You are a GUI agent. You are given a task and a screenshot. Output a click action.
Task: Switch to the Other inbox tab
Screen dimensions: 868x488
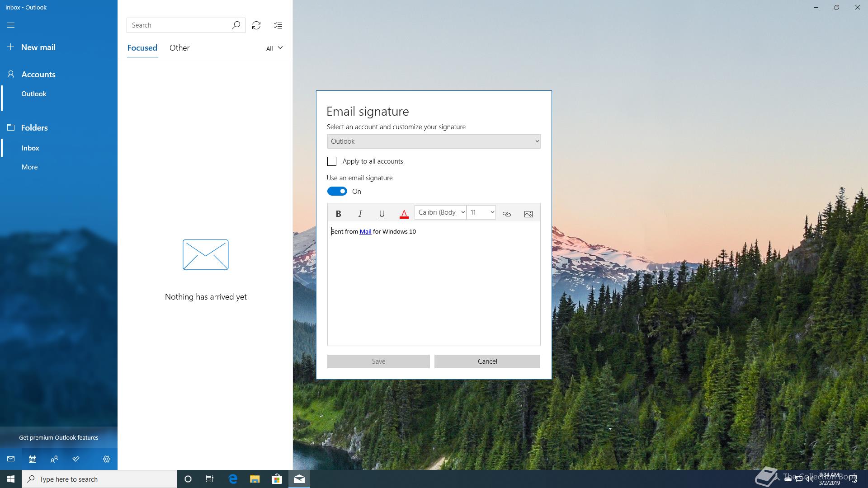[179, 48]
